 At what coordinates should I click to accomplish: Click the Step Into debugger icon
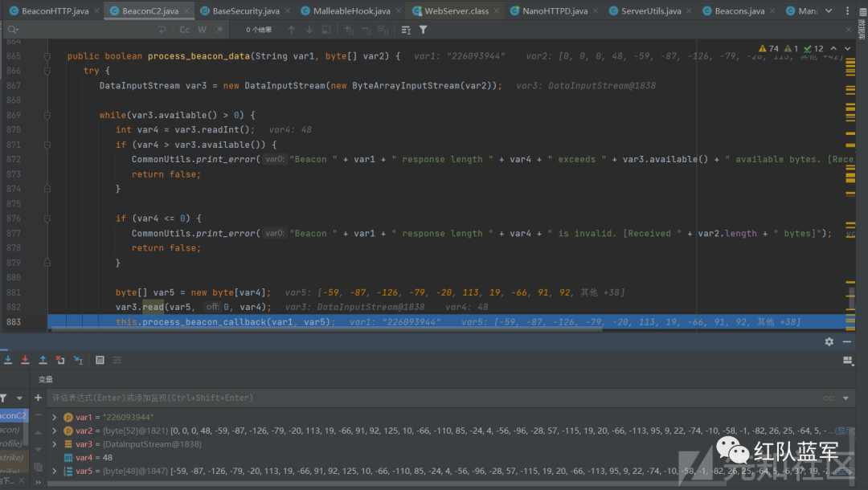[x=8, y=360]
